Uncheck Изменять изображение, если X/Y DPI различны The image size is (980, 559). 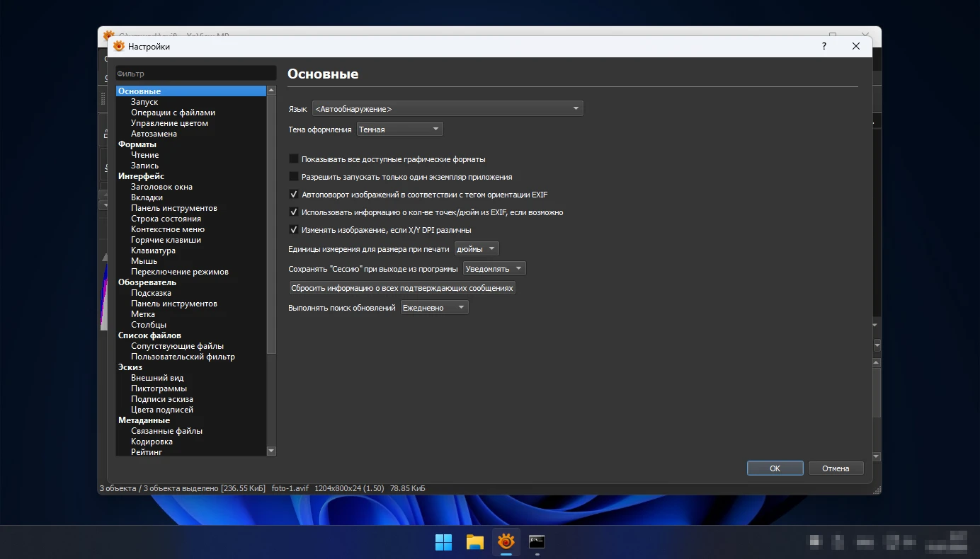pos(294,230)
